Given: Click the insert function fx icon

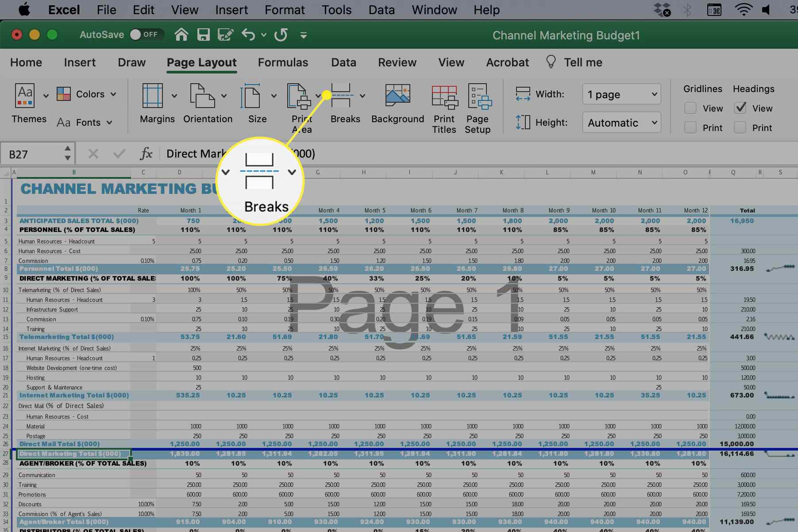Looking at the screenshot, I should (146, 154).
